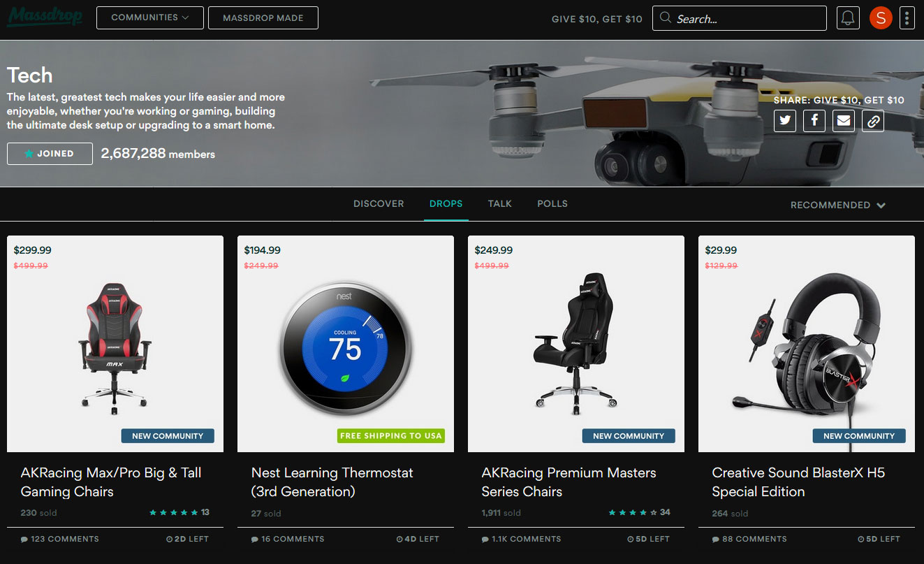The image size is (924, 564).
Task: Open AKRacing Max/Pro Big & Tall Gaming Chairs
Action: 111,482
